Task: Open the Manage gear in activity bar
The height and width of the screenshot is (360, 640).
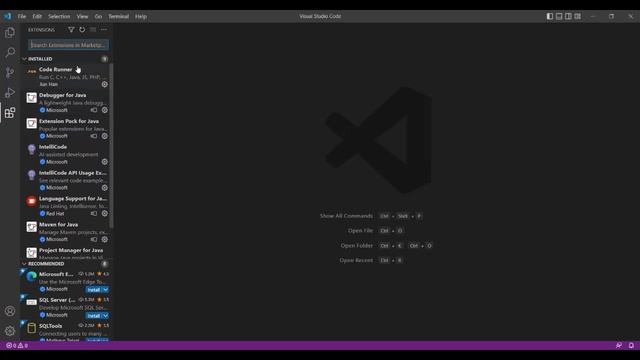Action: point(10,331)
